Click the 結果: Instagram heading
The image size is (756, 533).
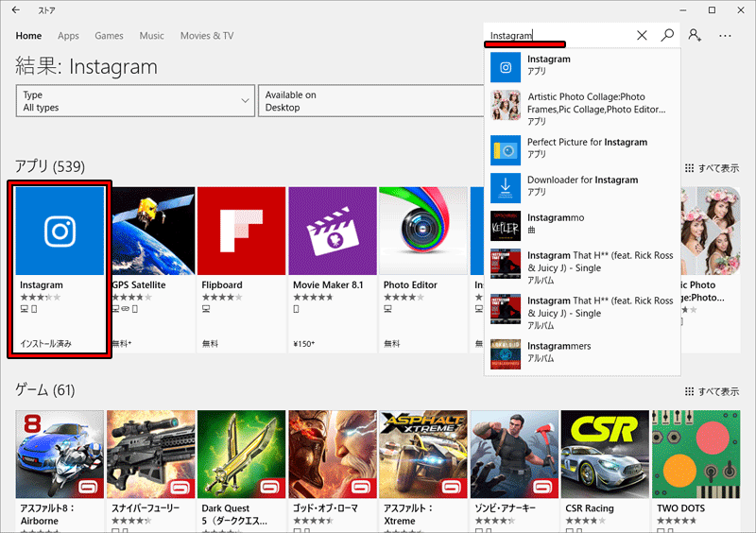pos(86,66)
